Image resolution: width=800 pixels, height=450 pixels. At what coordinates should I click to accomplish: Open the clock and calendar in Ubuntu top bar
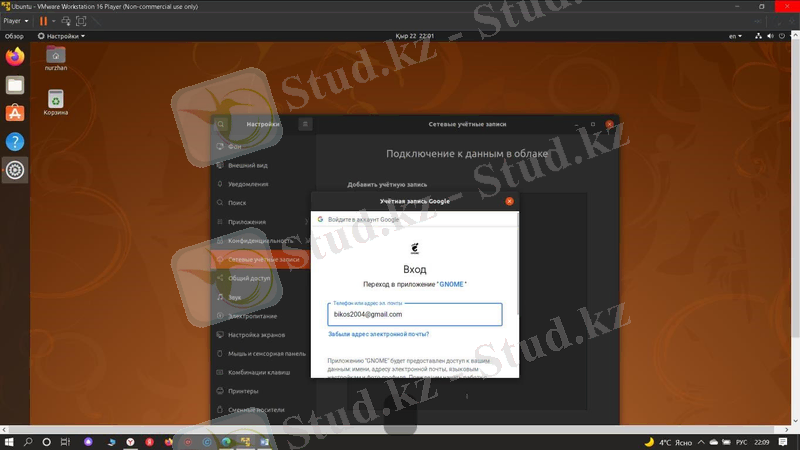414,36
